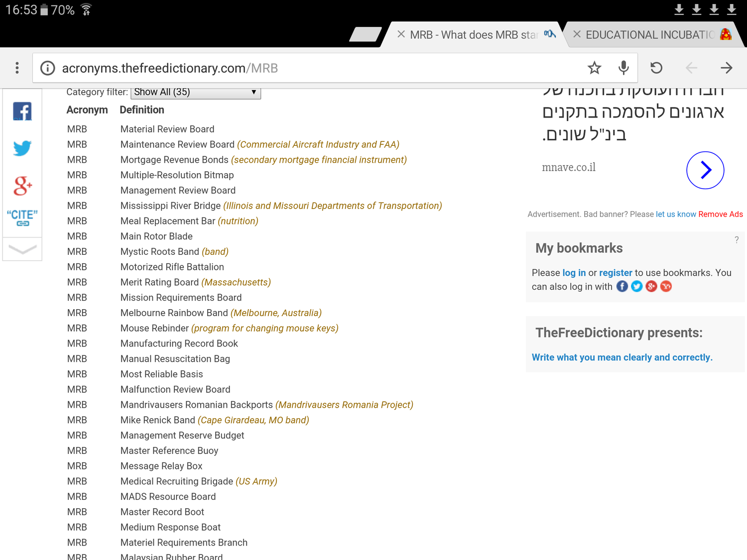The height and width of the screenshot is (560, 747).
Task: Share page on Facebook sidebar icon
Action: click(x=22, y=111)
